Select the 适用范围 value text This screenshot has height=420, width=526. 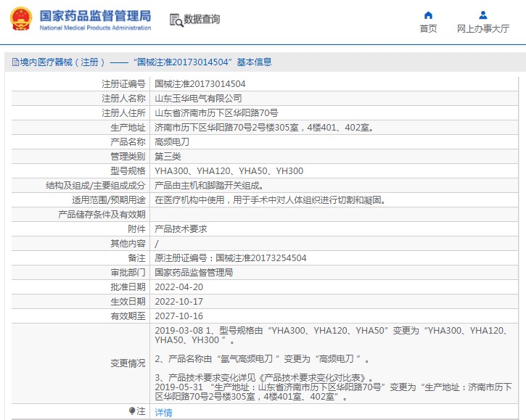[270, 200]
